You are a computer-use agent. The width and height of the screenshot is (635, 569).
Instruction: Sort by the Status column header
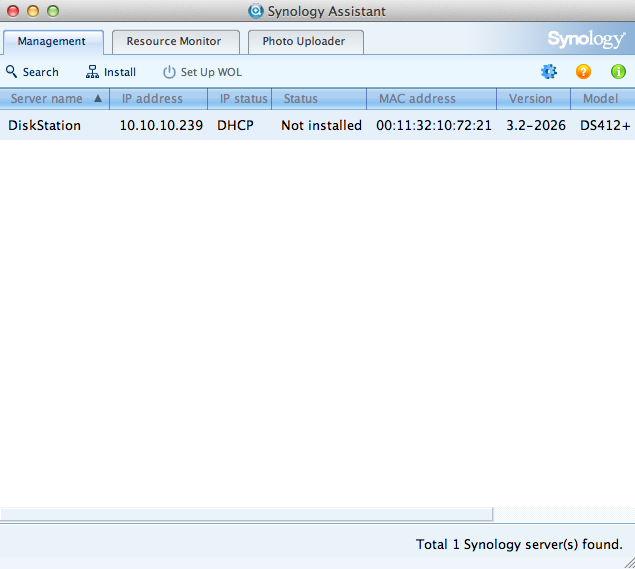319,99
